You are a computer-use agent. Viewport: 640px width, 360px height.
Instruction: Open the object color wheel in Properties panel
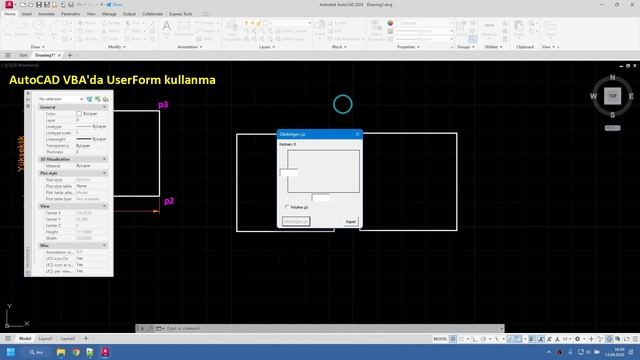[390, 23]
